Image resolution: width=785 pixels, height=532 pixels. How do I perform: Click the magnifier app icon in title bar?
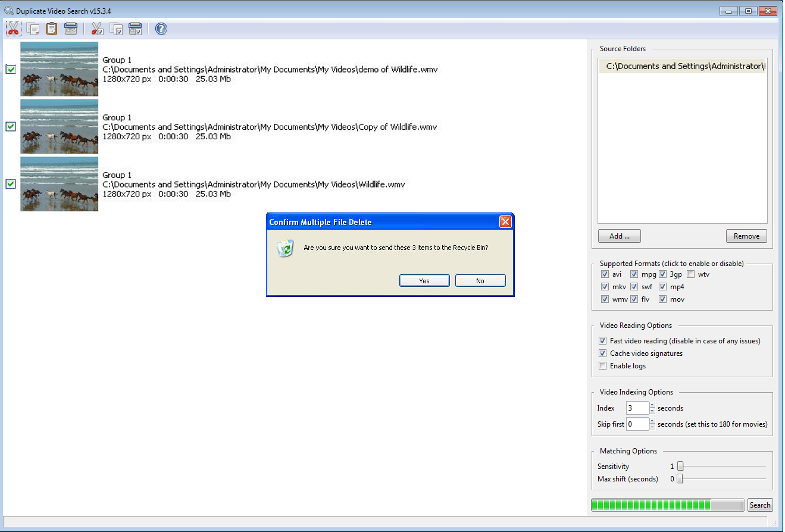pyautogui.click(x=9, y=11)
